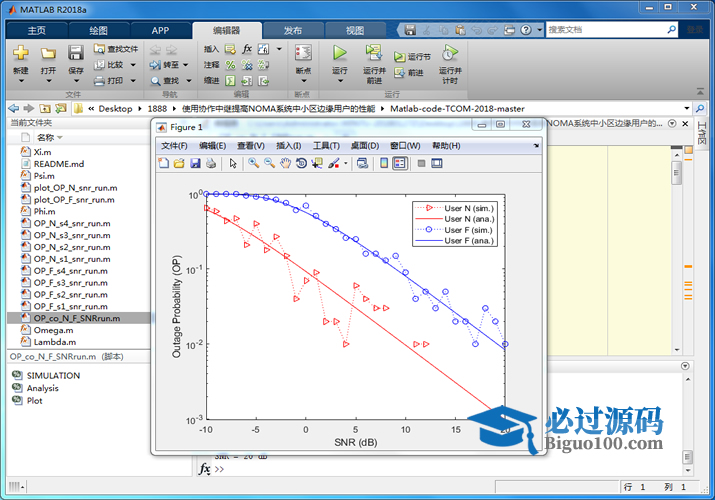Switch to the Home (主页) tab
Viewport: 715px width, 500px height.
point(37,31)
